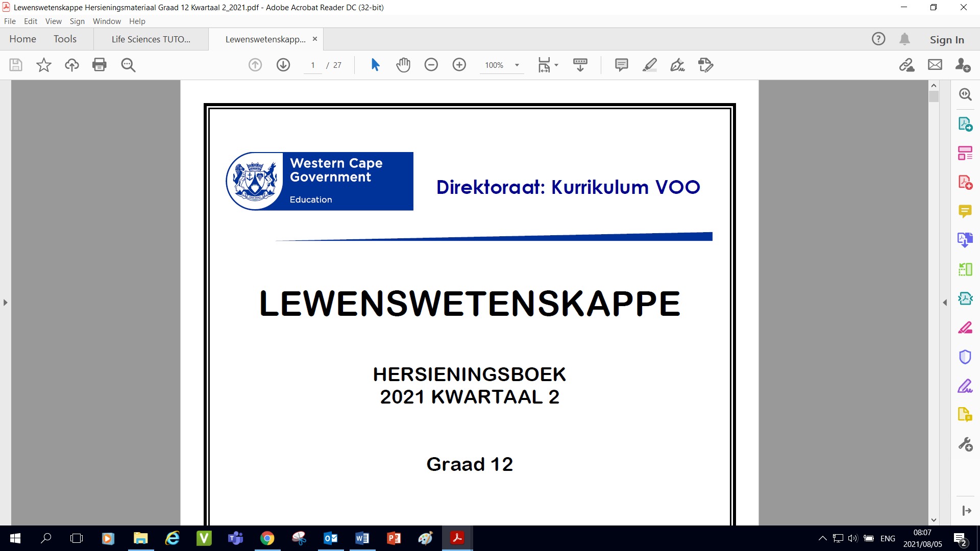980x551 pixels.
Task: Open the Sign document pen tool
Action: (678, 65)
